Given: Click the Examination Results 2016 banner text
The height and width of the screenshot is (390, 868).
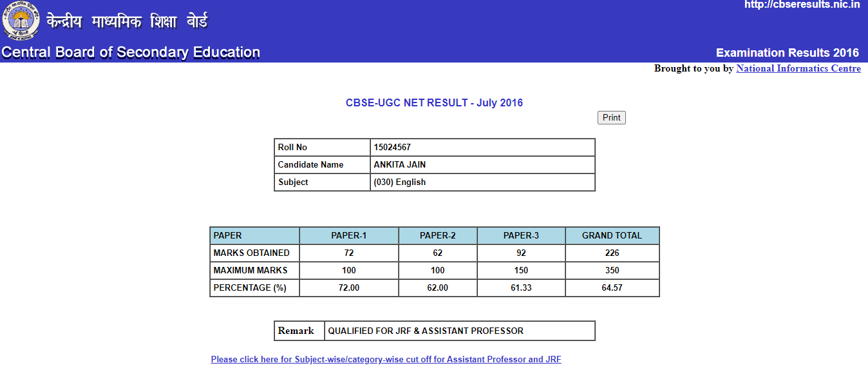Looking at the screenshot, I should point(787,53).
